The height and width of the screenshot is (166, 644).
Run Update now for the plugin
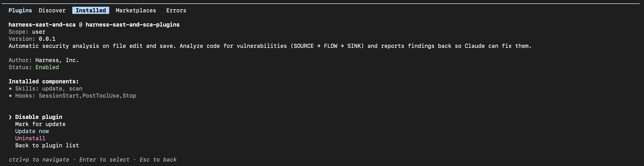[32, 131]
